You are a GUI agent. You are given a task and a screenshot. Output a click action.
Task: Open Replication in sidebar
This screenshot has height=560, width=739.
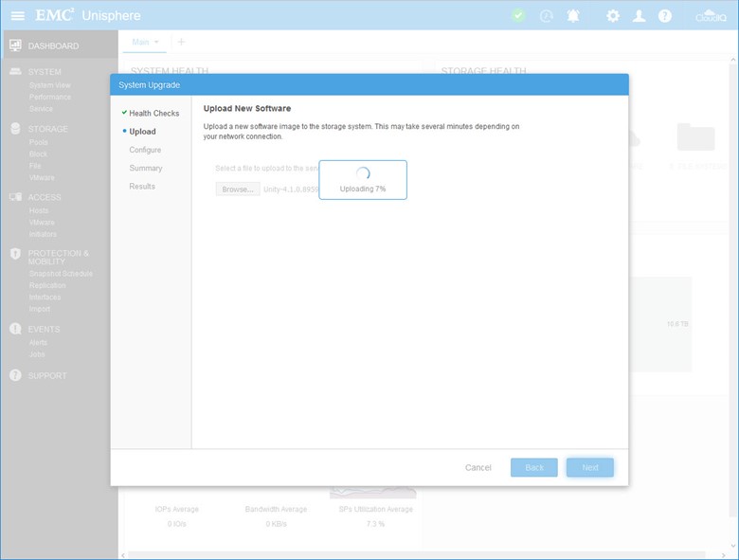[47, 285]
